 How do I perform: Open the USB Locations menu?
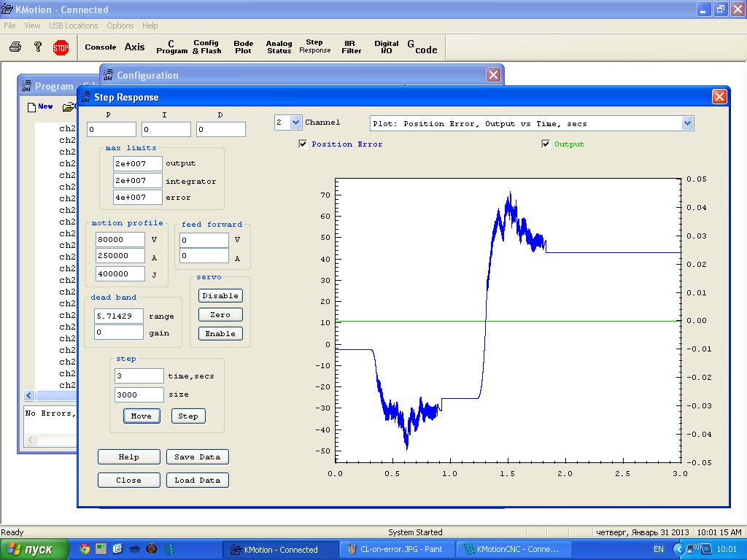(x=73, y=26)
